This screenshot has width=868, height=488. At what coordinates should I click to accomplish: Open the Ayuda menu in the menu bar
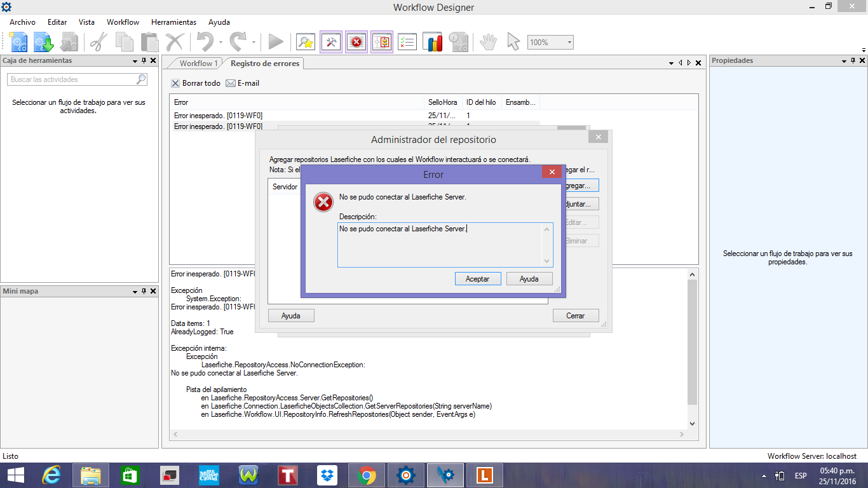point(219,22)
